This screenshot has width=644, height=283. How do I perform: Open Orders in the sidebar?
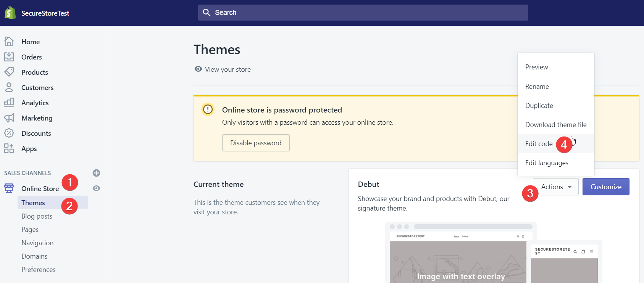coord(32,57)
